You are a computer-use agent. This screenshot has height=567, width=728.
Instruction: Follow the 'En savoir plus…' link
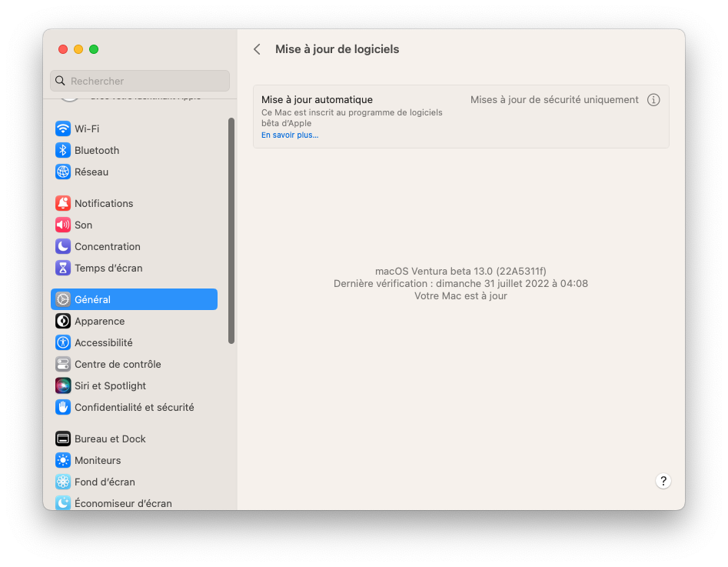click(x=290, y=135)
